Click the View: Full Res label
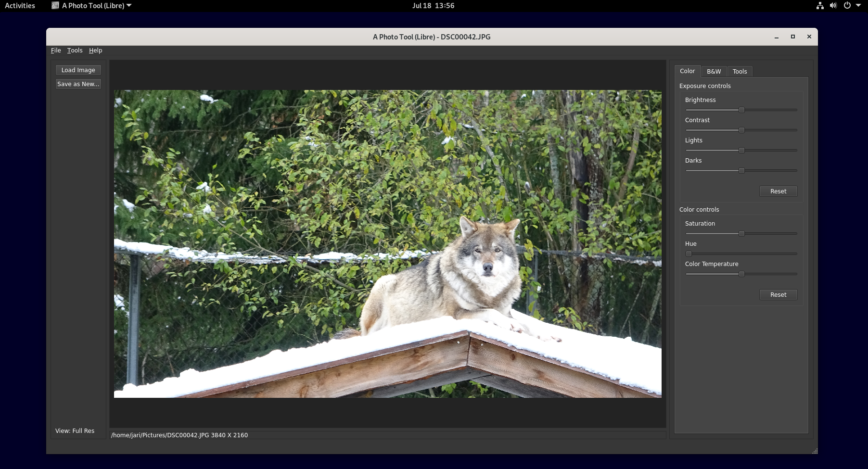Viewport: 868px width, 469px height. tap(75, 431)
